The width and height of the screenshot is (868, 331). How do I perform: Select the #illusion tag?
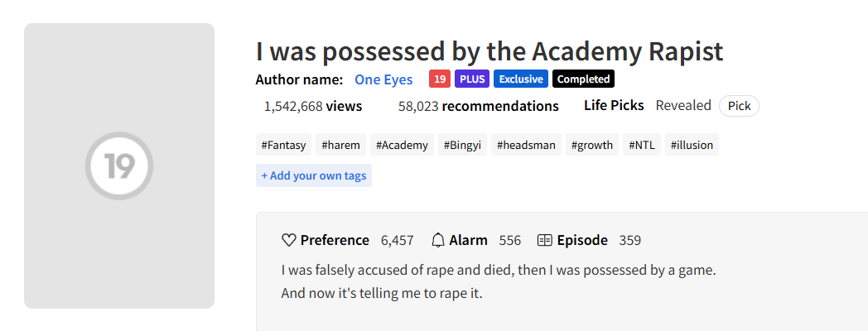692,145
